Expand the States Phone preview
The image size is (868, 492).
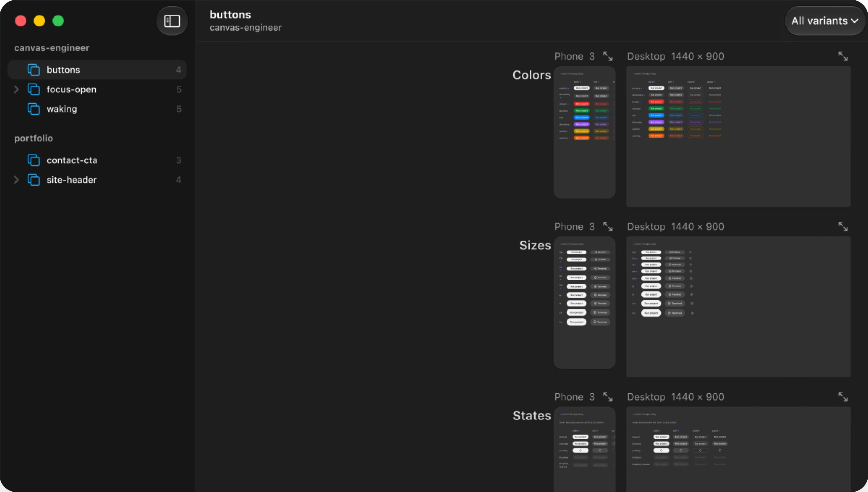pos(608,397)
